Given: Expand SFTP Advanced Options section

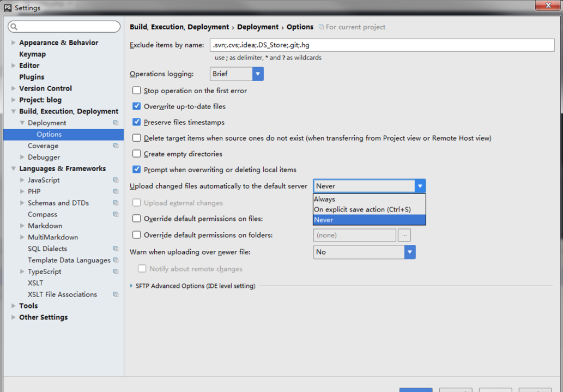Looking at the screenshot, I should click(131, 286).
